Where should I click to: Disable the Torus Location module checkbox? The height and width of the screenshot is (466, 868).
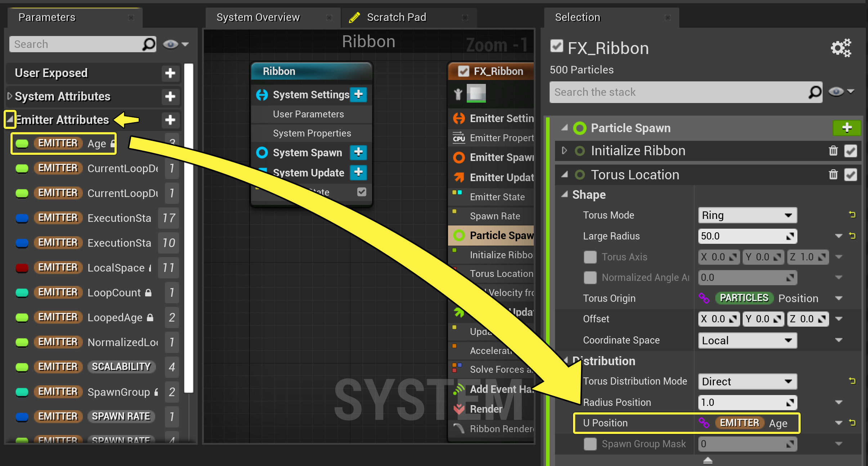(850, 175)
